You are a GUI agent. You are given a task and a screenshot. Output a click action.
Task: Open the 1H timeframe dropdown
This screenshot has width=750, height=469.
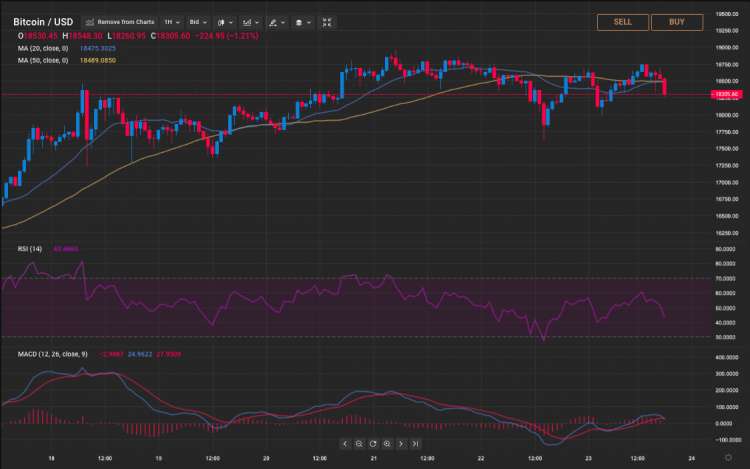(x=172, y=22)
